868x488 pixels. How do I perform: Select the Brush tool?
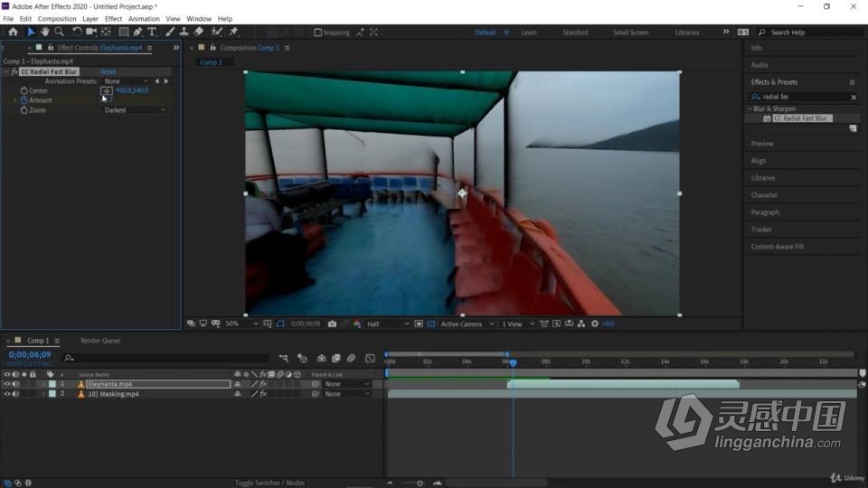(170, 33)
